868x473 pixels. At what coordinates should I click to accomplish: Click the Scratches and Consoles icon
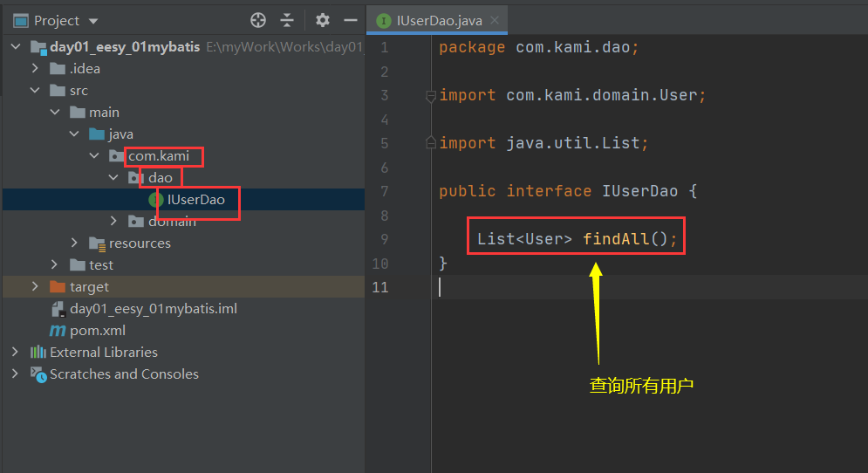[38, 374]
